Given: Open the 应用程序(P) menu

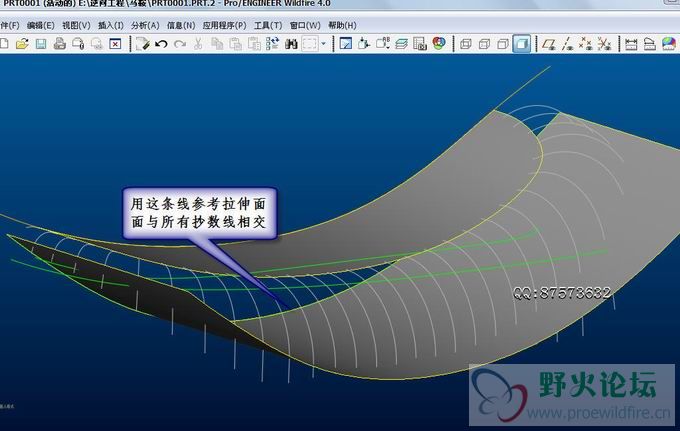Looking at the screenshot, I should pos(224,25).
